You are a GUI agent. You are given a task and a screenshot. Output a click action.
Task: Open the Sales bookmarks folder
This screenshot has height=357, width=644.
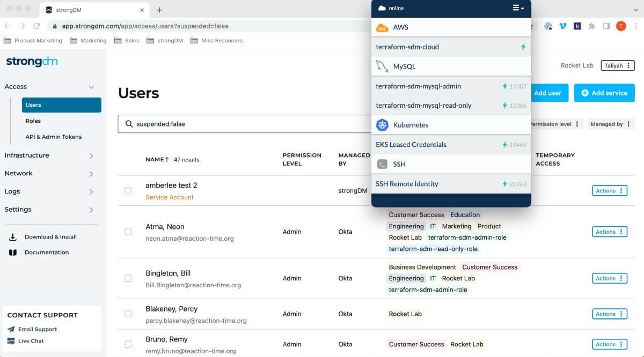[127, 41]
